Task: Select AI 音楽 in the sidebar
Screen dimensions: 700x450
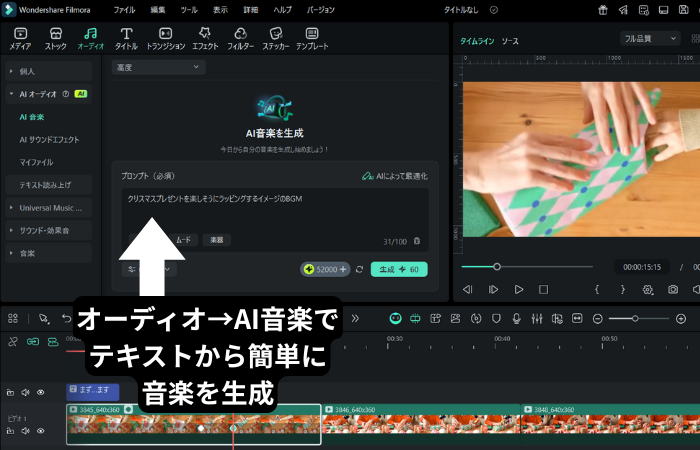Action: pyautogui.click(x=32, y=117)
